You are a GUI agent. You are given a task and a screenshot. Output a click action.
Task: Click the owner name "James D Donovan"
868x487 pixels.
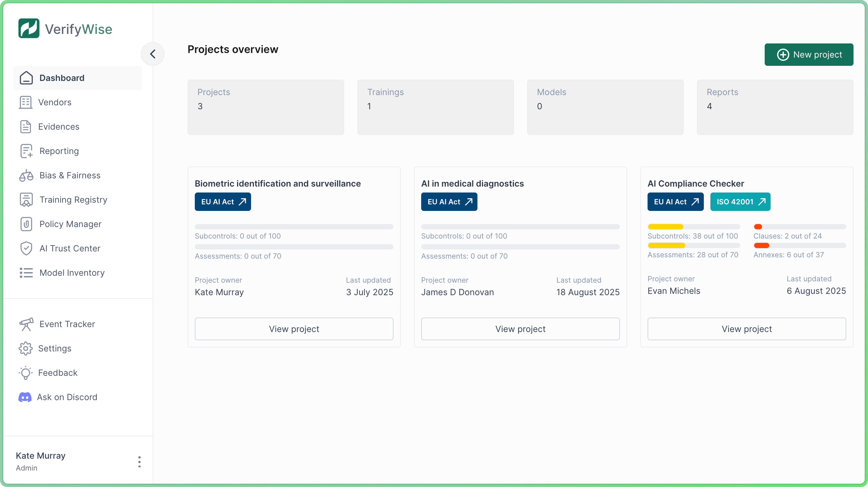pyautogui.click(x=457, y=292)
